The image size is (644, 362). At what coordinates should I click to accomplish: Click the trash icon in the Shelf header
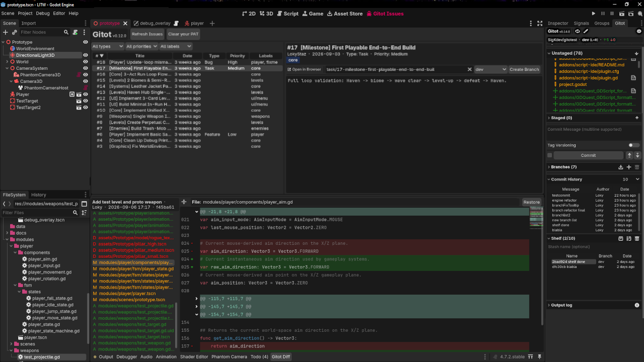click(636, 238)
